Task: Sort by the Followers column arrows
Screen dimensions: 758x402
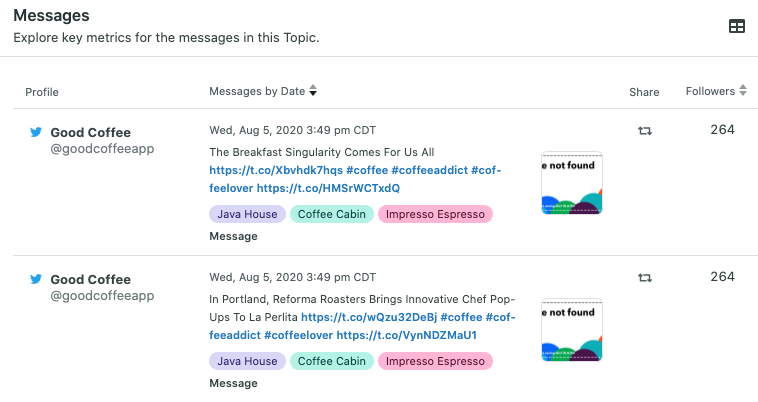Action: coord(743,90)
